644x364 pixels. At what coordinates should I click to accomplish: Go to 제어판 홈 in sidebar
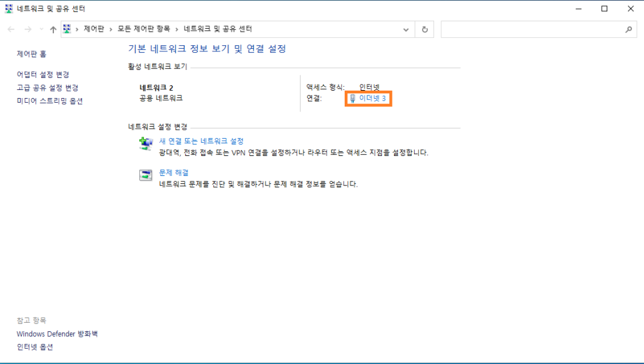[31, 54]
